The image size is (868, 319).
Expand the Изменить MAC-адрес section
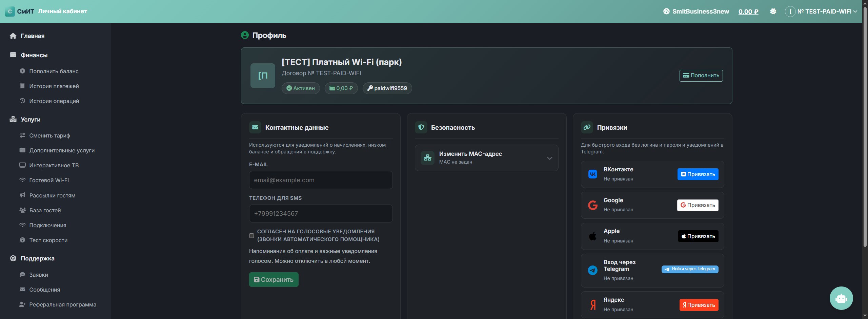click(486, 158)
